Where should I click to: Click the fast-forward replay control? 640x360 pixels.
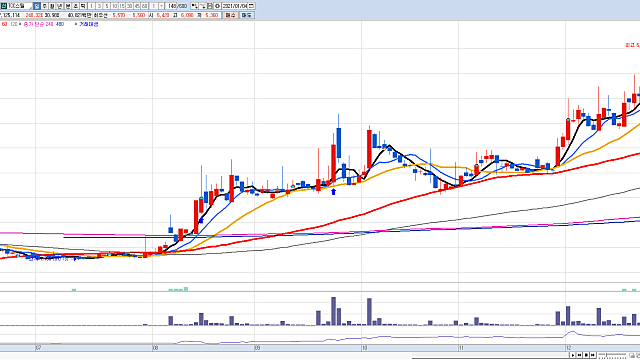(x=593, y=355)
